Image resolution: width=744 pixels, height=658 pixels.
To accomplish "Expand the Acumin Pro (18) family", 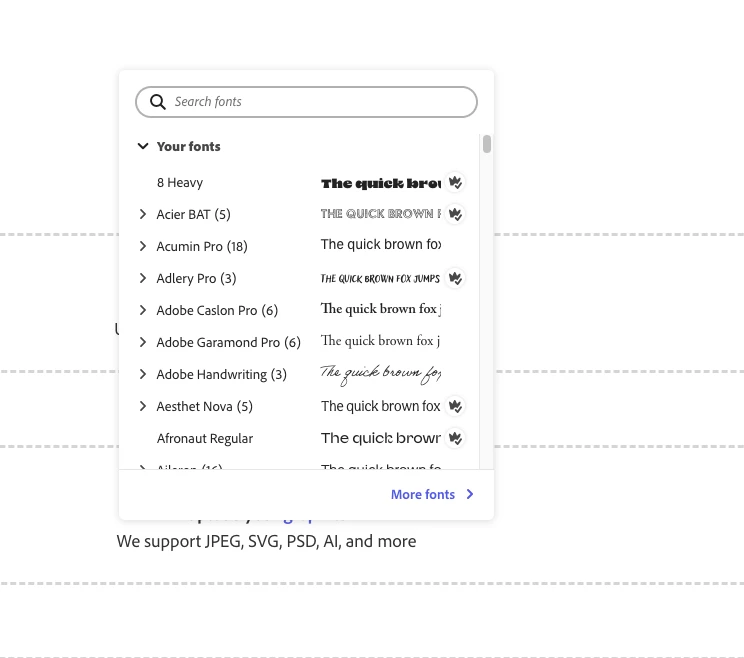I will (x=143, y=246).
